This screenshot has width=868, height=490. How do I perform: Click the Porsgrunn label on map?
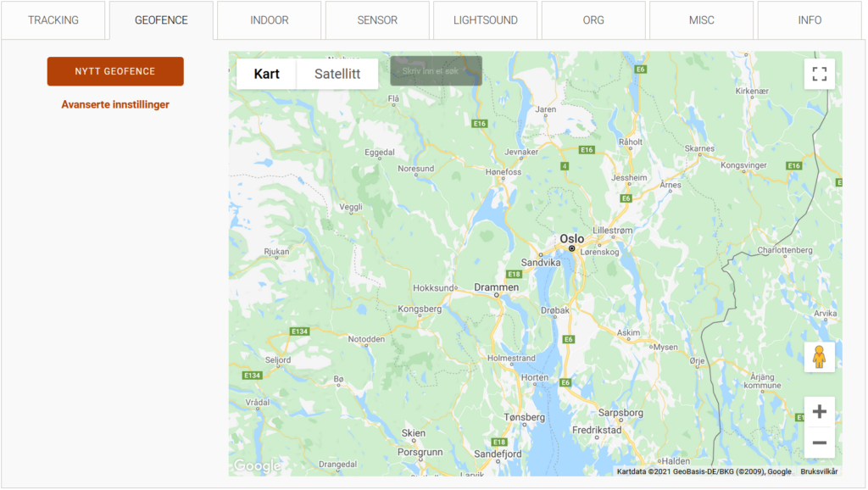click(x=420, y=453)
